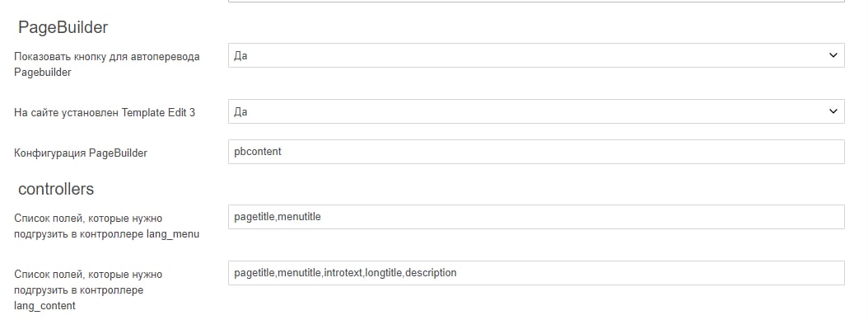Click the 'controllers' section heading

point(56,189)
